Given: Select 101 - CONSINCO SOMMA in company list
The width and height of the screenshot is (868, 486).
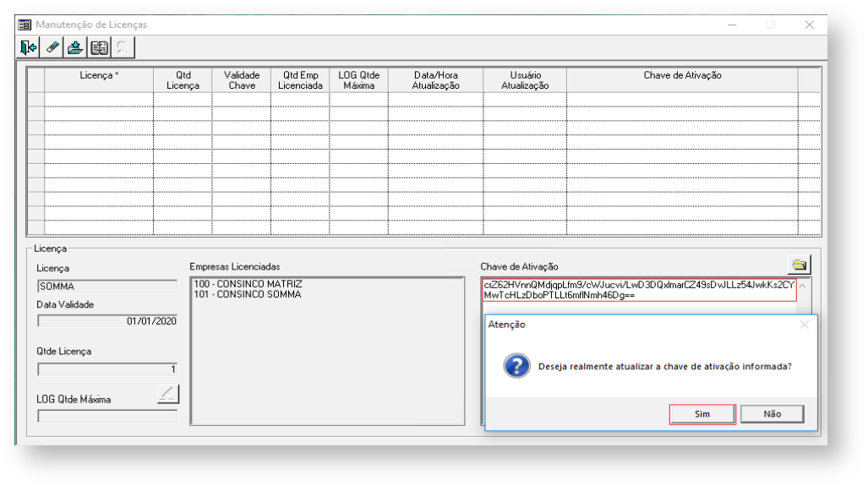Looking at the screenshot, I should 248,294.
